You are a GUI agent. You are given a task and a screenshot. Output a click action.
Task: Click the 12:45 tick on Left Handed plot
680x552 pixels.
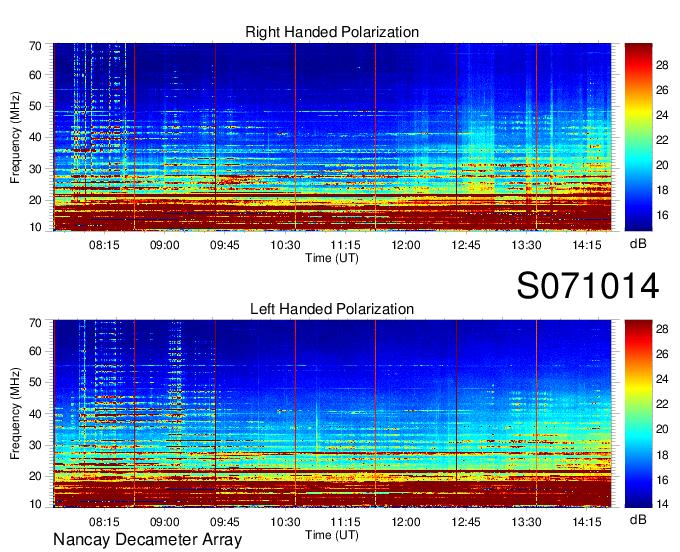pos(466,522)
